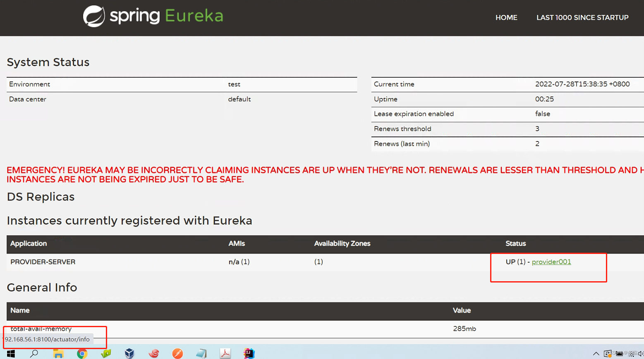Launch File Explorer from the taskbar
The height and width of the screenshot is (359, 644).
click(x=58, y=353)
